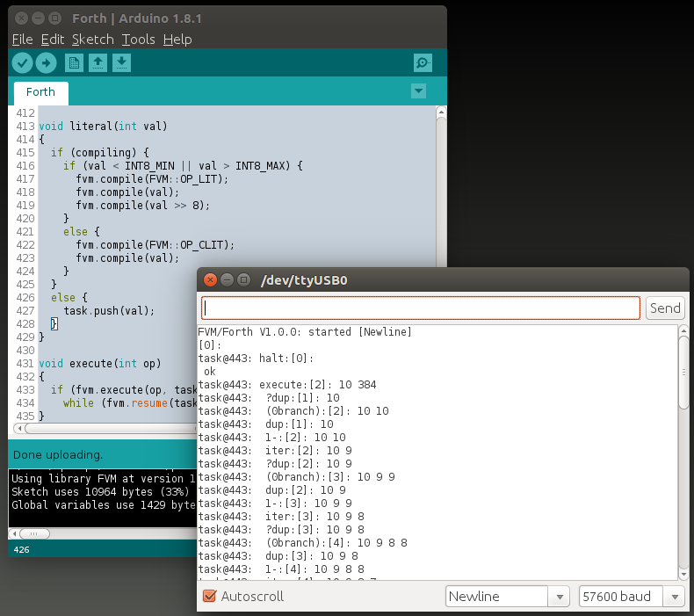694x616 pixels.
Task: Maximize the /dev/ttyUSB0 window
Action: point(243,279)
